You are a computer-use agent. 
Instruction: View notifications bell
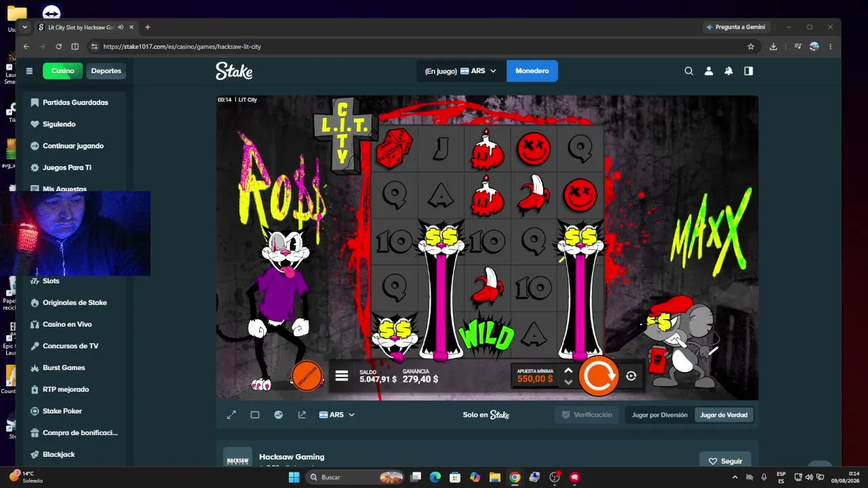pos(728,70)
